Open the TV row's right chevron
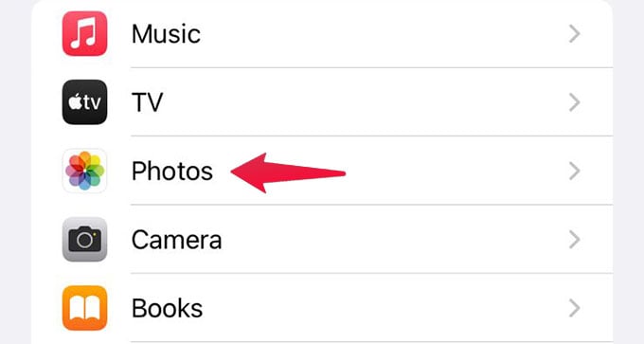Screen dimensions: 644x344 click(574, 102)
